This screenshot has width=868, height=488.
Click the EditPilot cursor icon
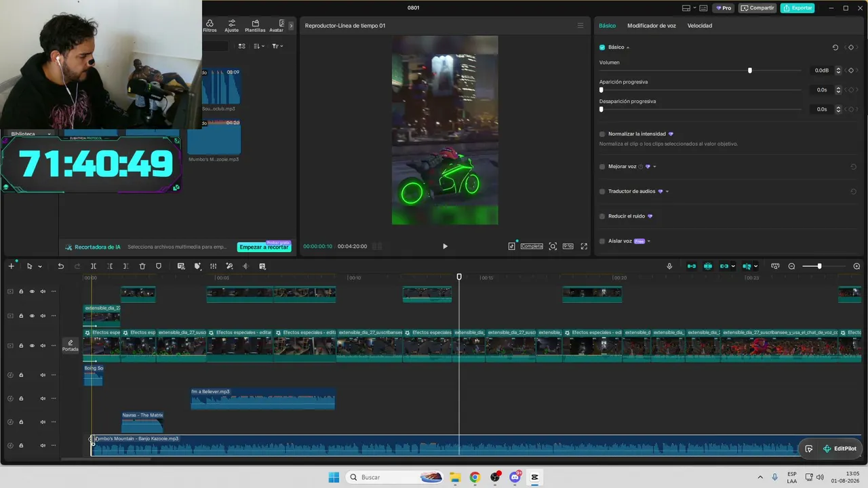tap(809, 449)
